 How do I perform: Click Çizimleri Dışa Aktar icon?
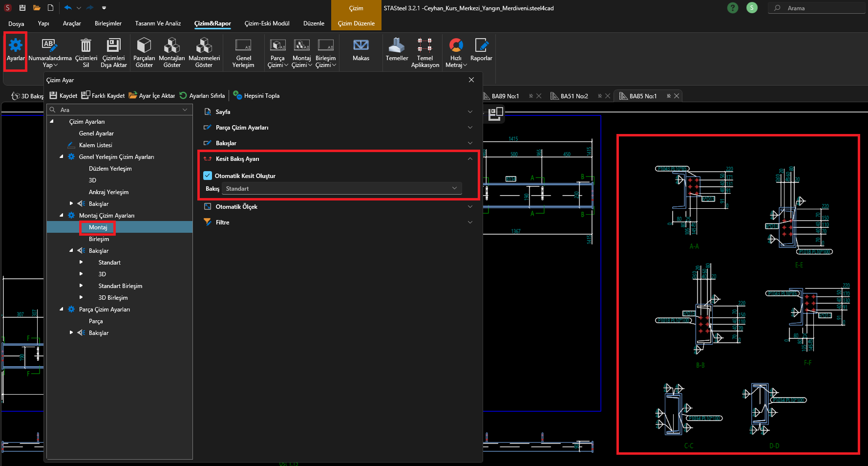[113, 45]
